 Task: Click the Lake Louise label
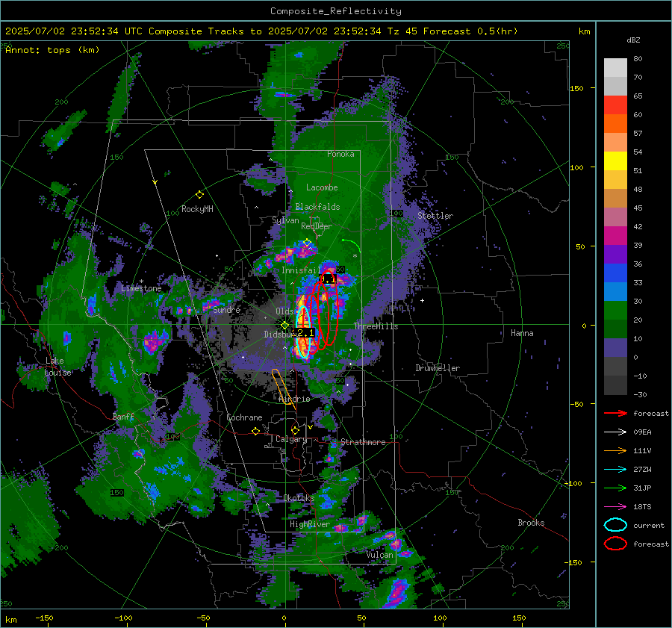point(57,367)
